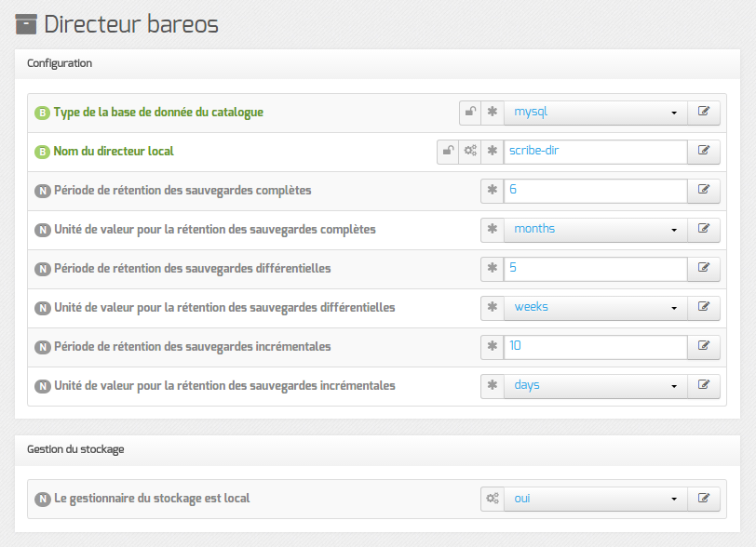Image resolution: width=756 pixels, height=547 pixels.
Task: Edit the incremental backups retention value 10
Action: (x=596, y=346)
